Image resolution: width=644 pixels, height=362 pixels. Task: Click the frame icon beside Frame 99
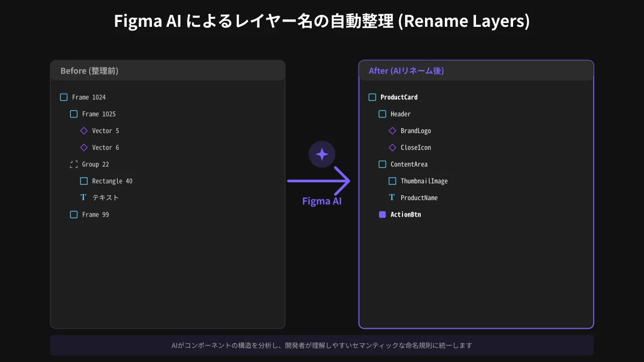(74, 215)
